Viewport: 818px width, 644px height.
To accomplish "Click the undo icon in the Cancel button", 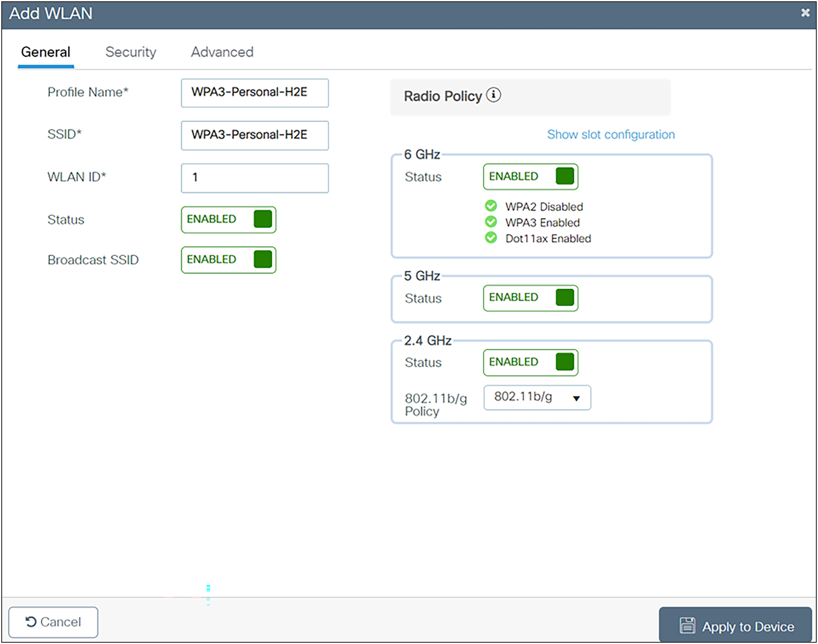I will click(x=30, y=622).
